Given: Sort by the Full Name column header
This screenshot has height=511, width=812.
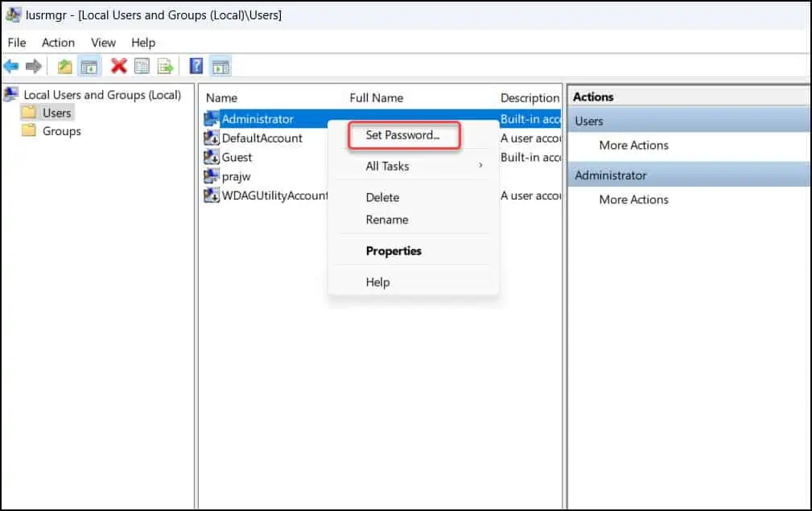Looking at the screenshot, I should [x=376, y=98].
